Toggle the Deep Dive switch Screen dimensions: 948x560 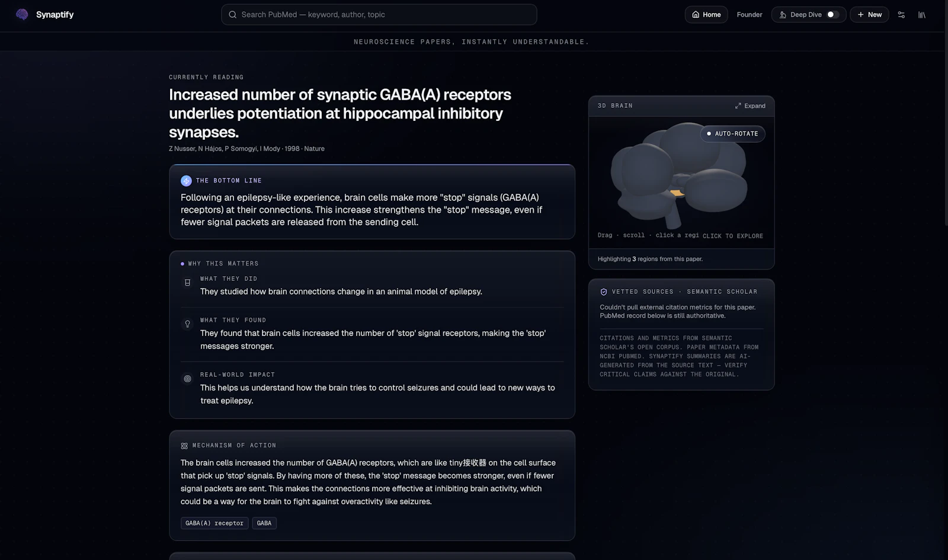pyautogui.click(x=833, y=14)
